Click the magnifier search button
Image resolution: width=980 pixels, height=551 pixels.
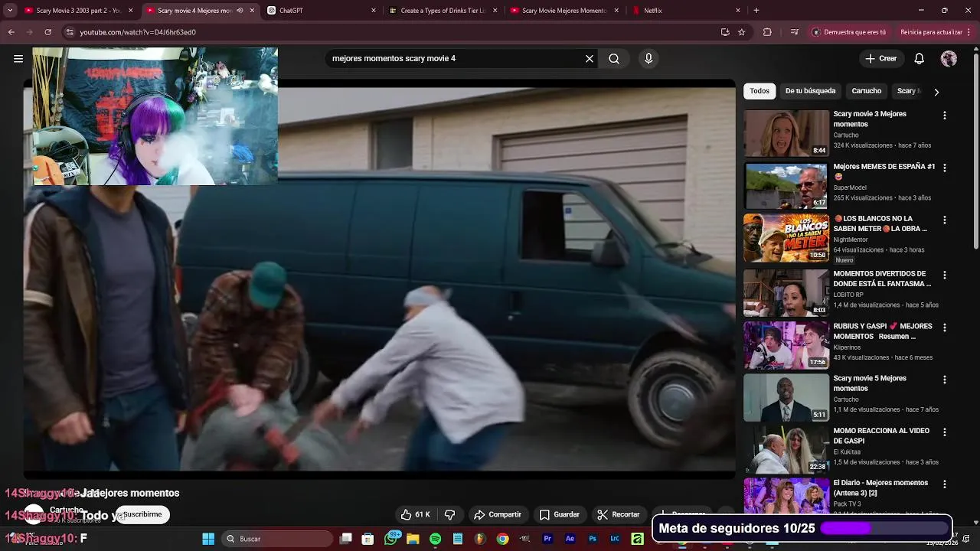614,59
